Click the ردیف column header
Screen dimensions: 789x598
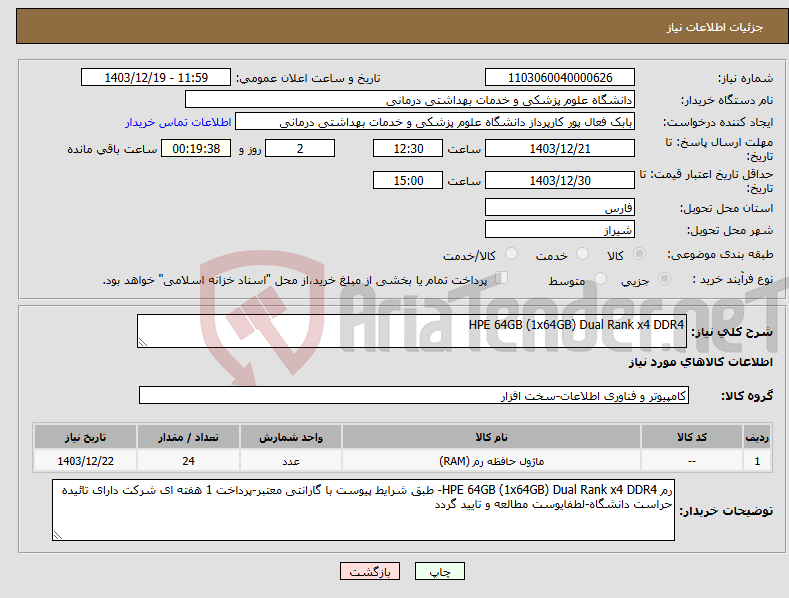(757, 437)
